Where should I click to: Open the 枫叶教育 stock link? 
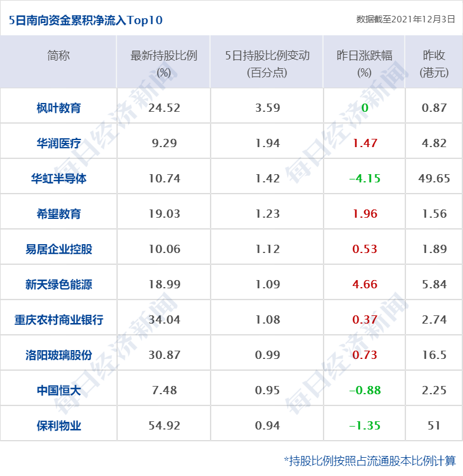tap(59, 108)
